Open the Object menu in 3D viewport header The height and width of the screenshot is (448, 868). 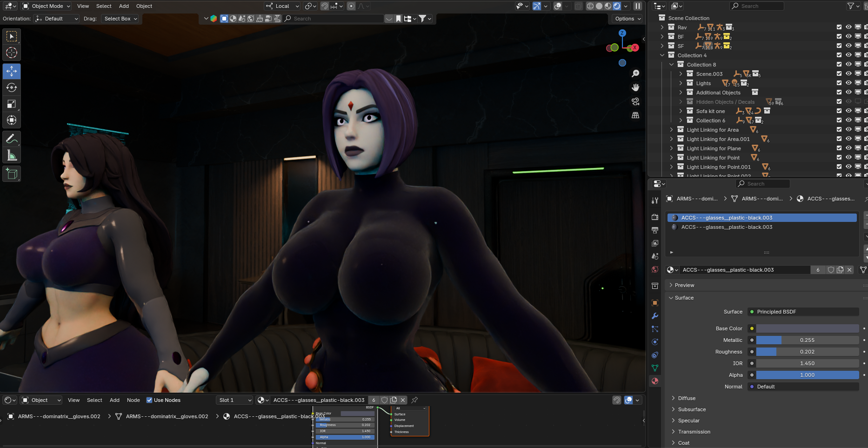[144, 6]
